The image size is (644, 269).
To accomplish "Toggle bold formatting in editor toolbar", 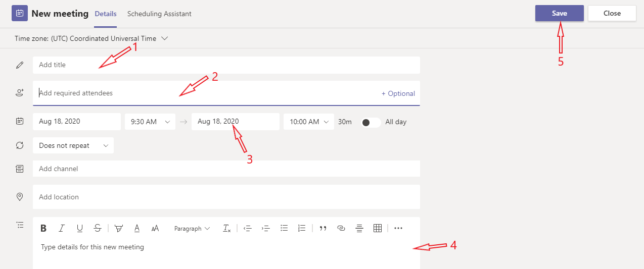I will pos(43,228).
